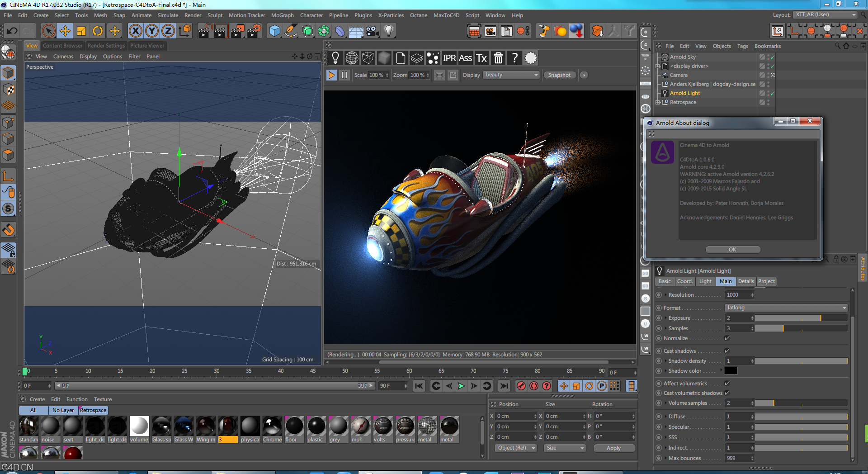
Task: Open the Octane menu
Action: 419,15
